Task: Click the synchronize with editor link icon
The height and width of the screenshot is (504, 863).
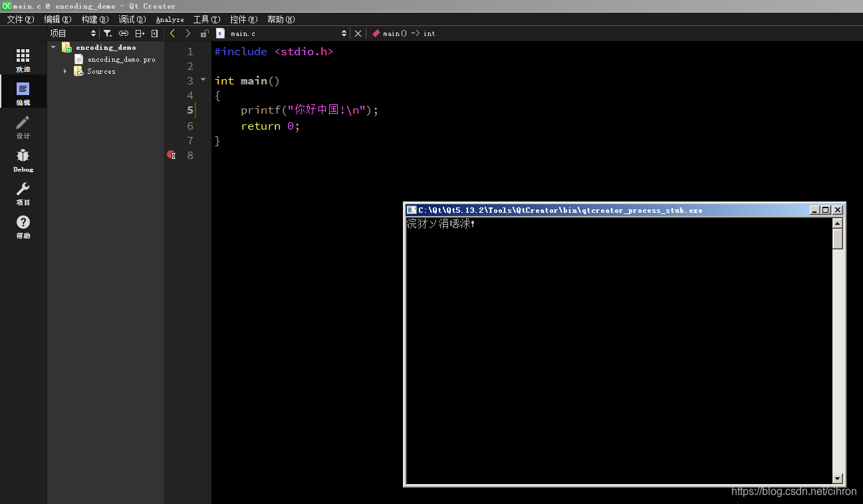Action: pos(124,33)
